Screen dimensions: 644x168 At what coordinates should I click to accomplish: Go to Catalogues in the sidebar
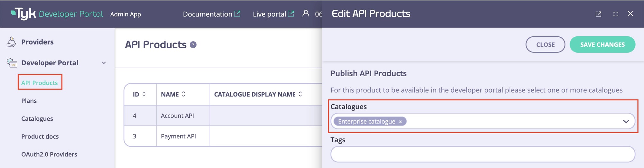(37, 119)
